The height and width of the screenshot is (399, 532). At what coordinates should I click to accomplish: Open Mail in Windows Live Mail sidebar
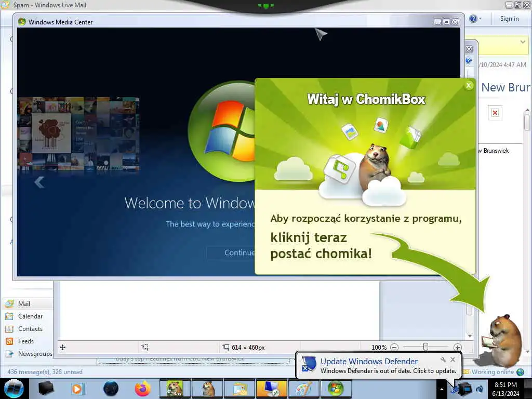(24, 303)
